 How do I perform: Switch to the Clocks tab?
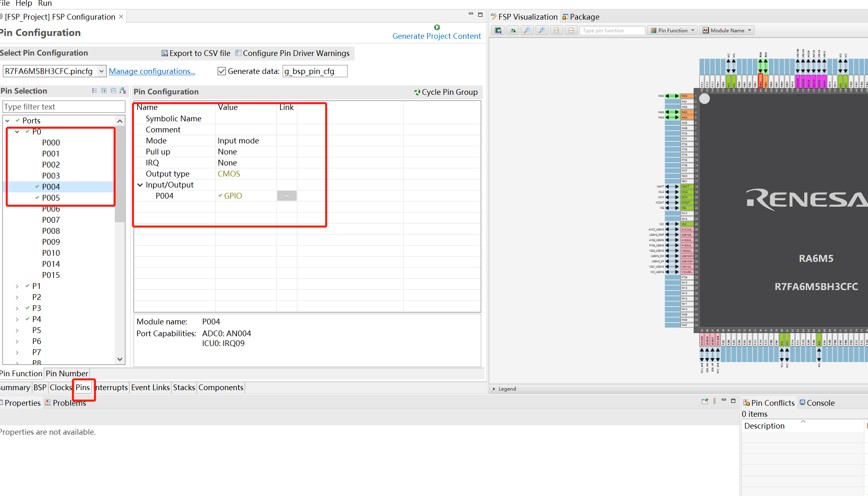61,387
